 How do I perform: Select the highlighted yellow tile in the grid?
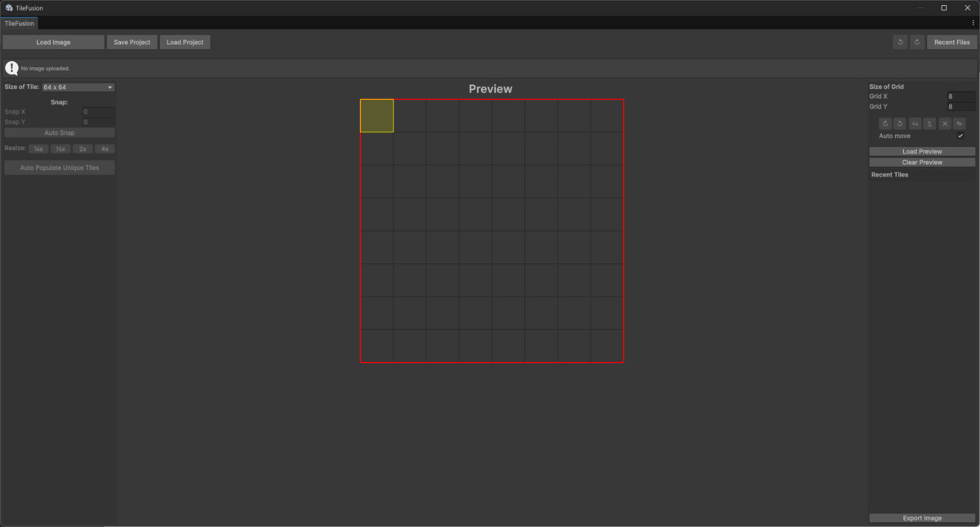tap(376, 115)
